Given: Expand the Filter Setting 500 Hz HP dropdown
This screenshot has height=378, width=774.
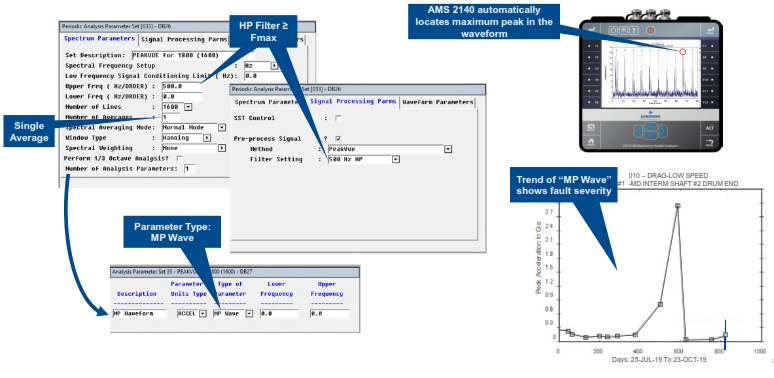Looking at the screenshot, I should coord(396,159).
